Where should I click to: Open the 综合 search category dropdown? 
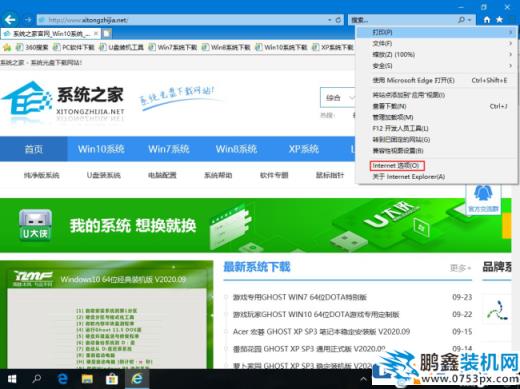coord(338,98)
